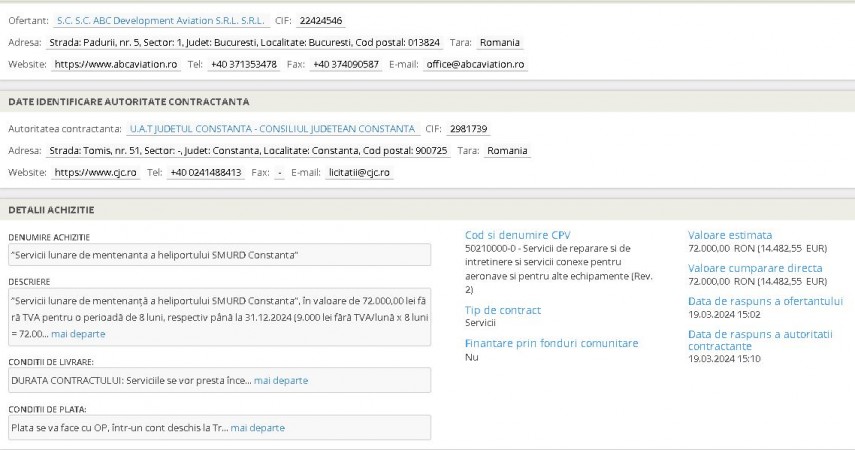The image size is (855, 450).
Task: Click the direct purchase value 72.000,00 RON
Action: click(x=757, y=281)
